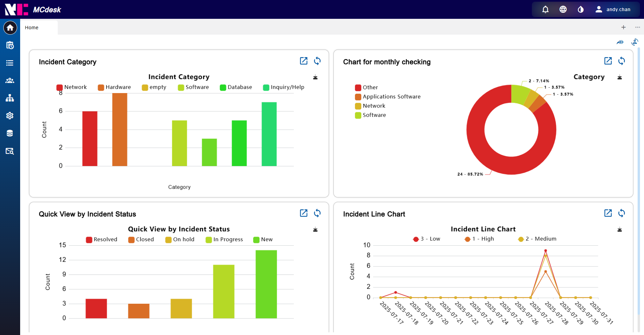Click the 24 - 85.72% donut label
This screenshot has height=335, width=644.
click(470, 174)
